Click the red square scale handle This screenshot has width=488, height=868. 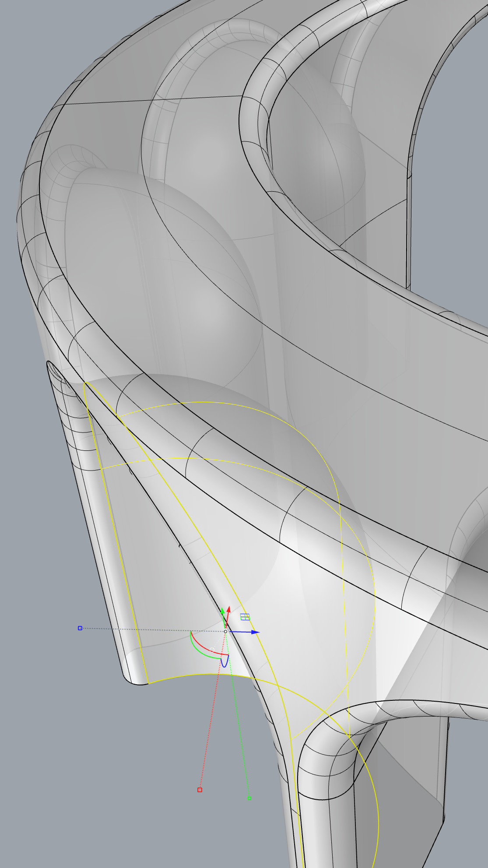pos(200,790)
